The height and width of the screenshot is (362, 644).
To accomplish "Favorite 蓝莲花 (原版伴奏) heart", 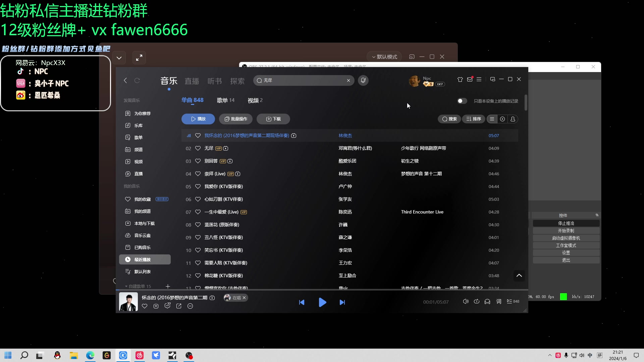I will point(198,225).
